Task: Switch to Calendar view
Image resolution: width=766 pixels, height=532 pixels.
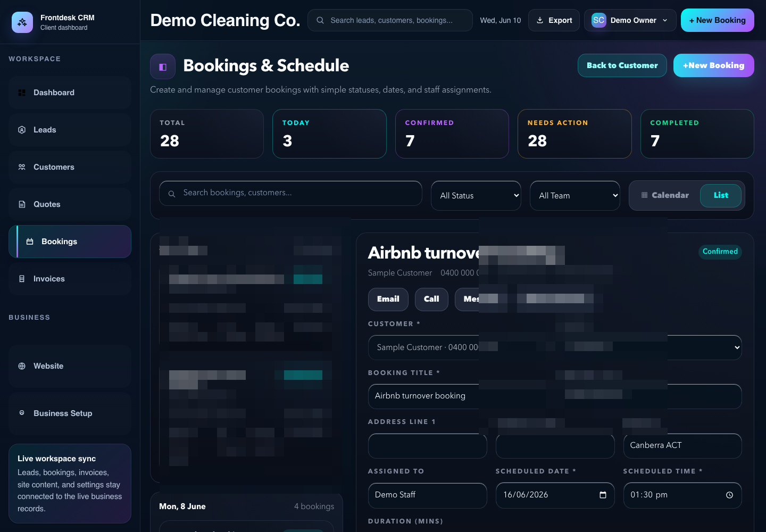Action: click(x=665, y=195)
